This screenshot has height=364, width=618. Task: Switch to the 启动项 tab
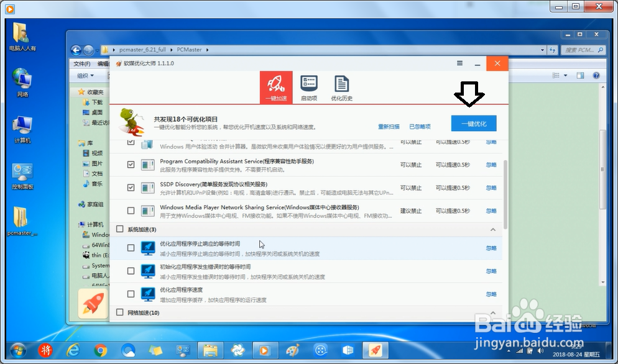[309, 87]
